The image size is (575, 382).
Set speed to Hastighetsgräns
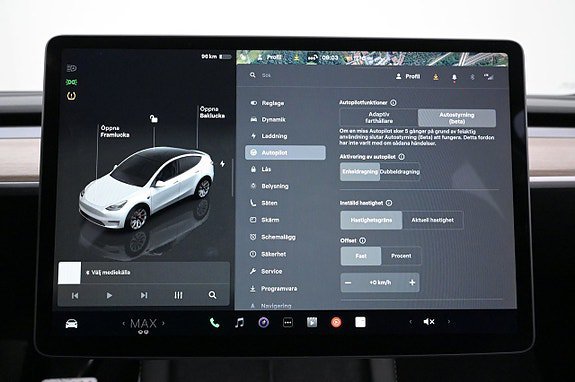pos(371,220)
